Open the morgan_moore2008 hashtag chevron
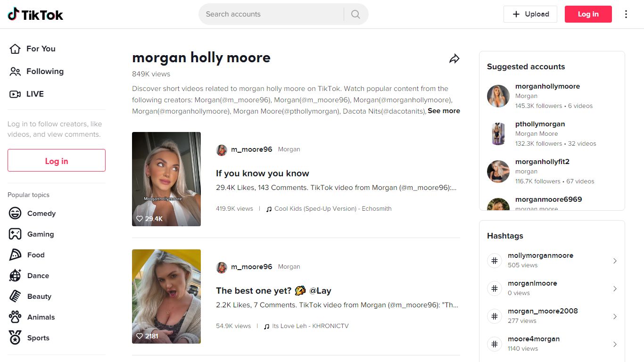The height and width of the screenshot is (362, 644). pyautogui.click(x=615, y=316)
